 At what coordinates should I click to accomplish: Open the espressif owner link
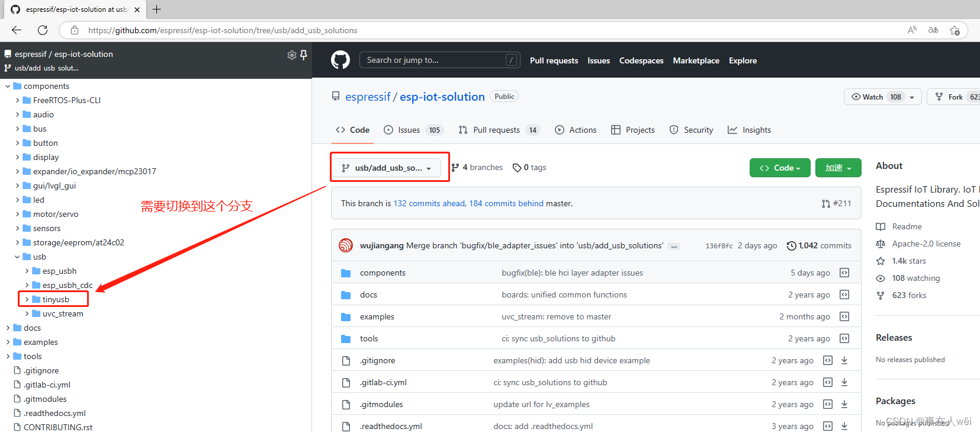pos(368,97)
